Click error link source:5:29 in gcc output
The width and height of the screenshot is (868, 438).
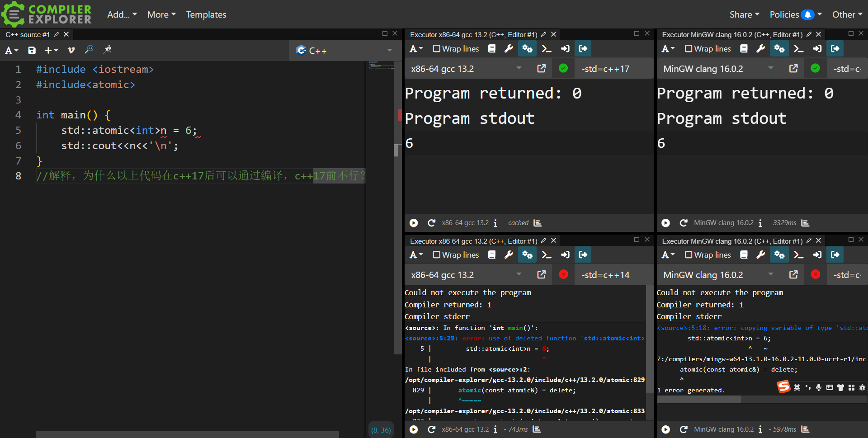tap(431, 338)
